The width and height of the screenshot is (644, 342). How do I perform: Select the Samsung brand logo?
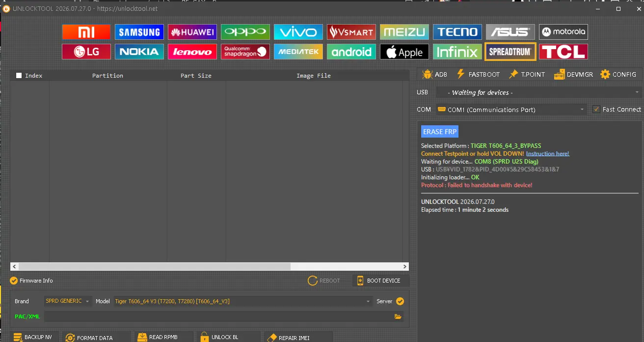(139, 32)
